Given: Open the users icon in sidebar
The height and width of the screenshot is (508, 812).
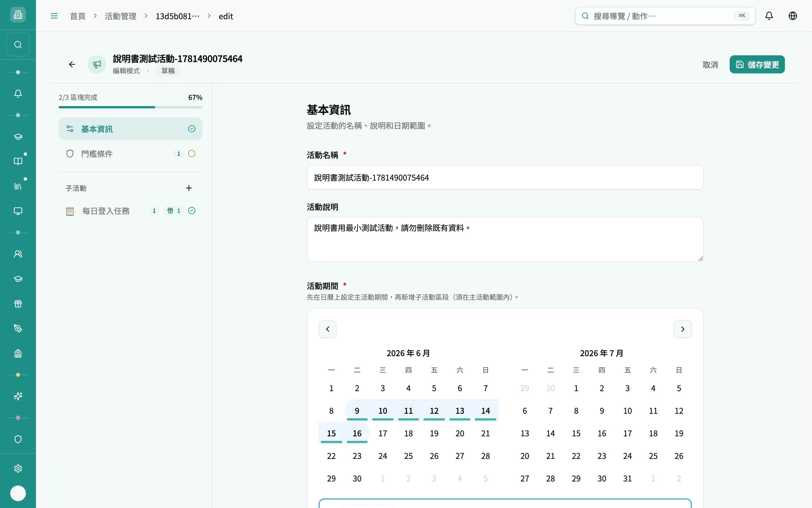Looking at the screenshot, I should 18,254.
